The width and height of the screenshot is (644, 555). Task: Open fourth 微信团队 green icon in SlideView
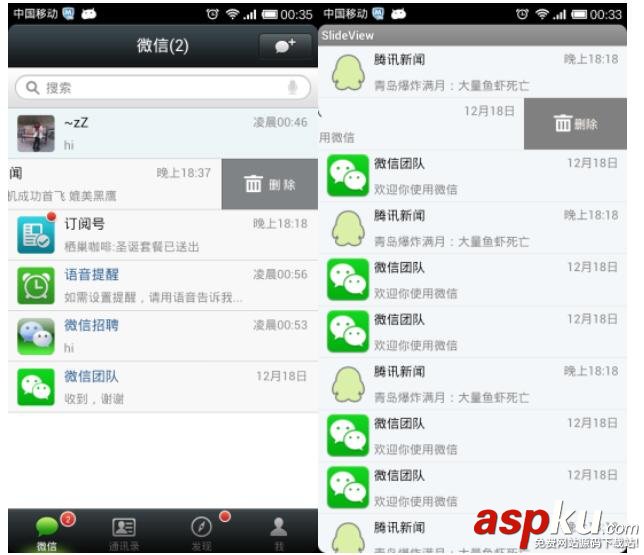pos(348,436)
